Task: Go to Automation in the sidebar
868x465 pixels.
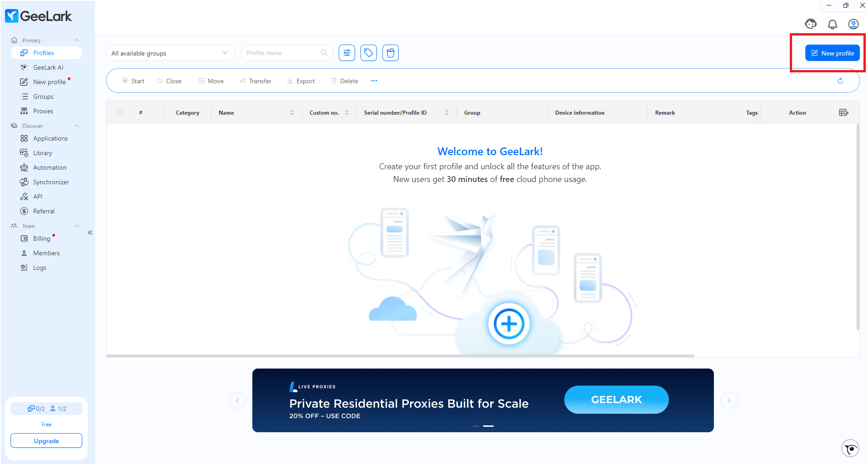Action: click(x=50, y=167)
